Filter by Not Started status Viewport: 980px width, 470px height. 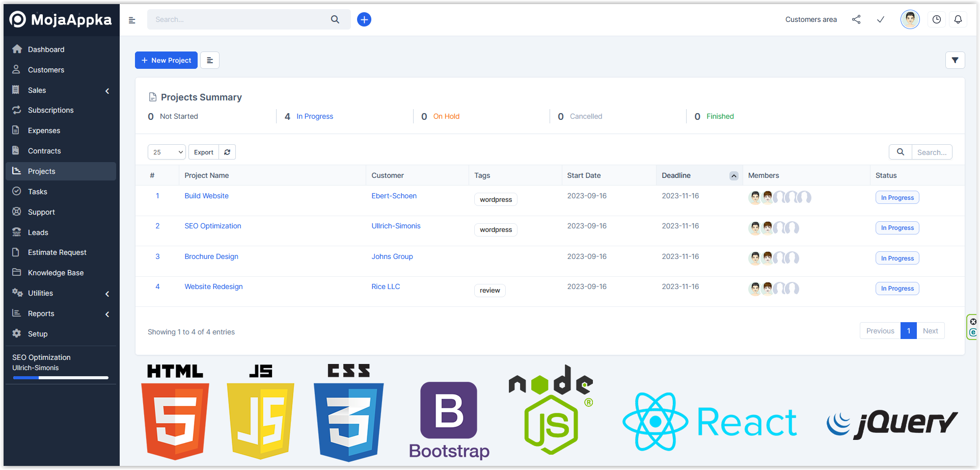tap(179, 116)
